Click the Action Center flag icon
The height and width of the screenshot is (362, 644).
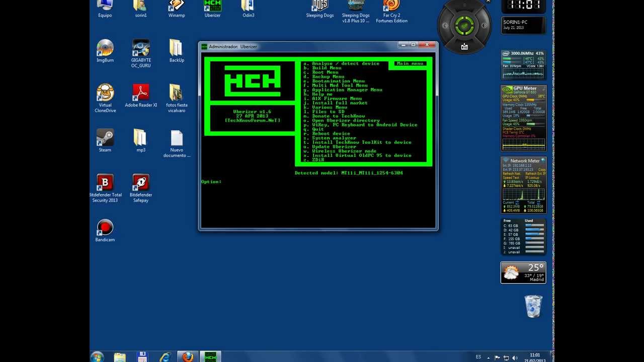tap(498, 357)
